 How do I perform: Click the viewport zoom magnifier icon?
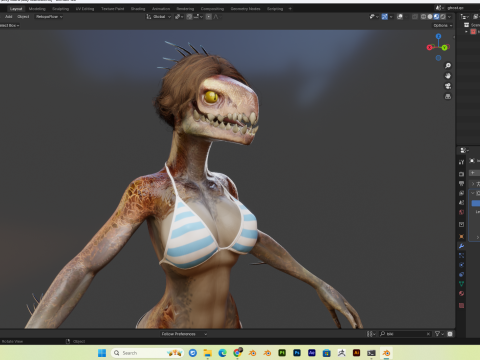[448, 66]
